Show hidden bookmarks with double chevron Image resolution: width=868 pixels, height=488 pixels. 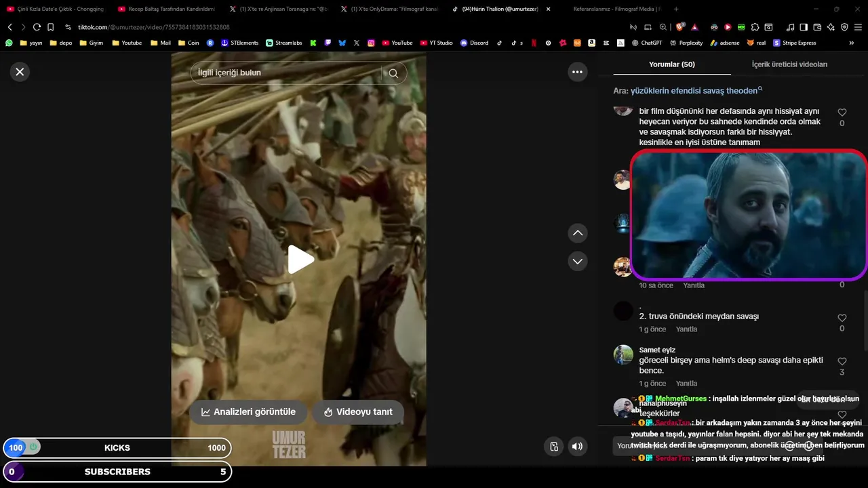pyautogui.click(x=852, y=43)
